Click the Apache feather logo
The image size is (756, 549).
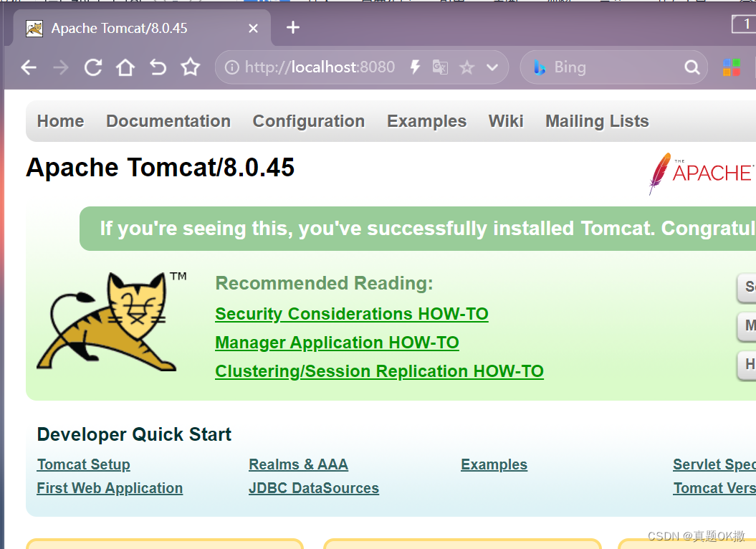point(702,173)
